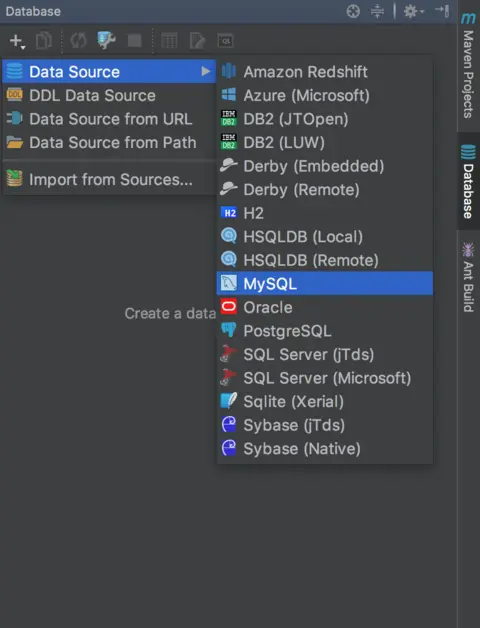The height and width of the screenshot is (628, 480).
Task: Choose DB2 (LUW) driver entry
Action: [325, 143]
